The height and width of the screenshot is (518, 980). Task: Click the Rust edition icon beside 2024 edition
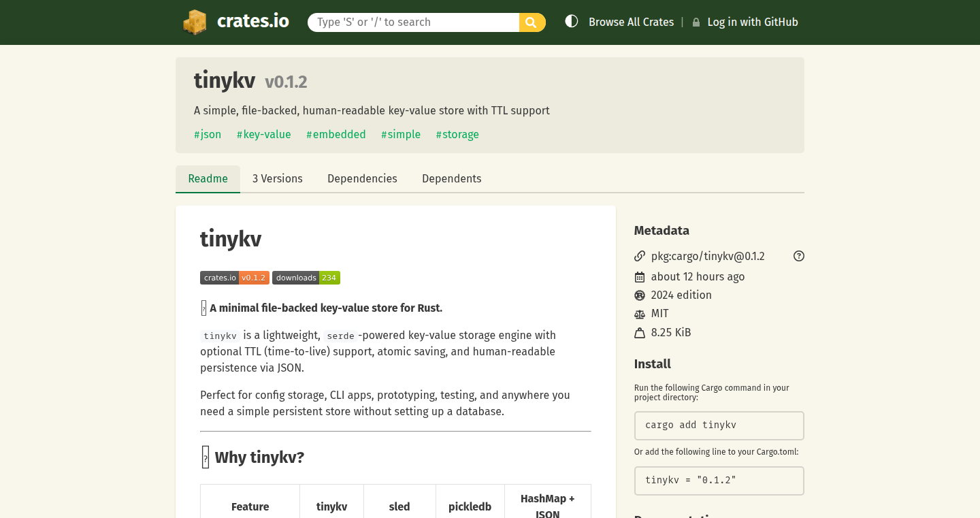click(x=640, y=295)
